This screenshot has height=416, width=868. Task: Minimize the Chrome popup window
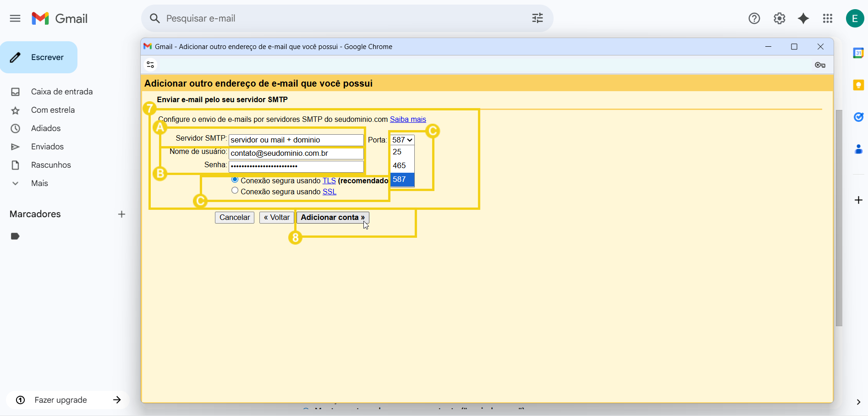click(768, 47)
